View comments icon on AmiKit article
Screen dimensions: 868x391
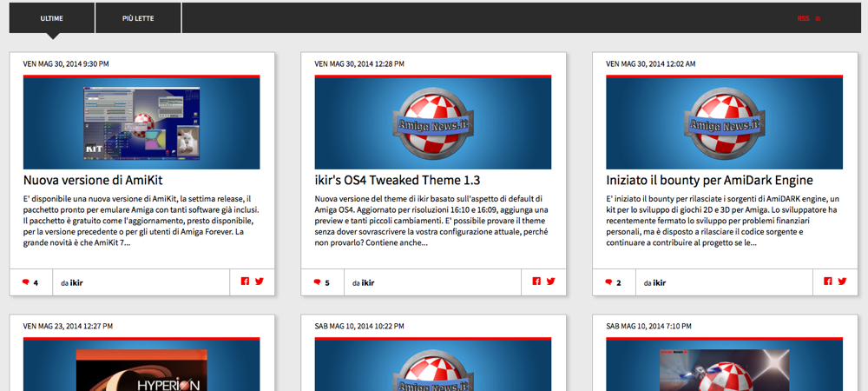point(25,282)
